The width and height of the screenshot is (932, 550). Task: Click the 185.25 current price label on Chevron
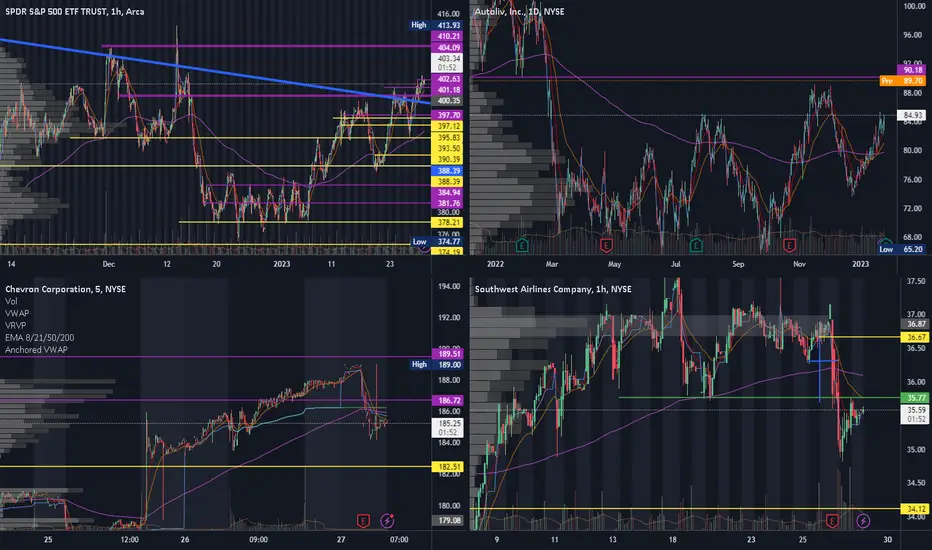tap(448, 428)
